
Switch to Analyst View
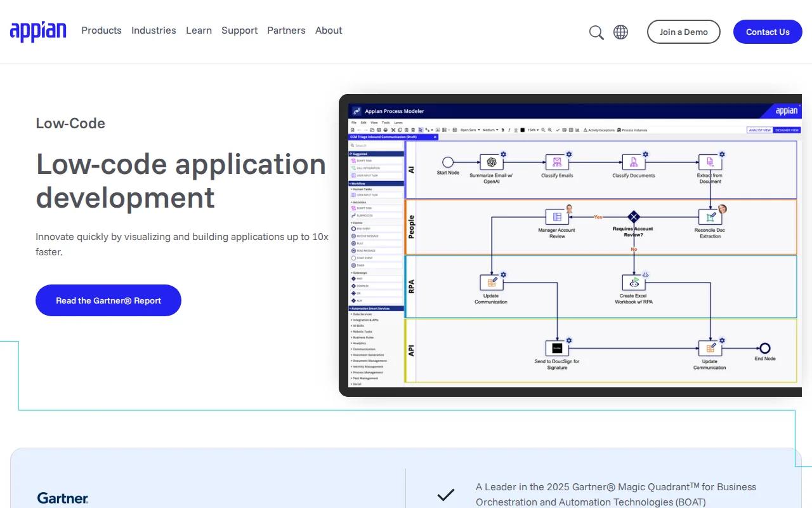(759, 130)
